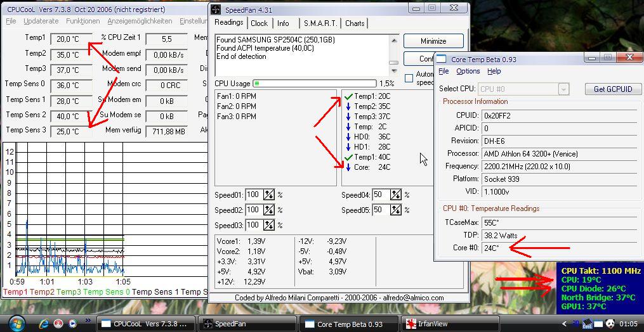Open SpeedFan Charts tab
The image size is (644, 332).
coord(355,23)
